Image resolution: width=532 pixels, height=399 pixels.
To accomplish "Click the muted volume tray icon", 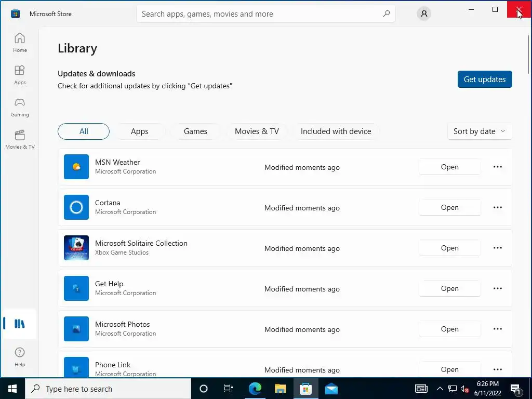I will [464, 389].
